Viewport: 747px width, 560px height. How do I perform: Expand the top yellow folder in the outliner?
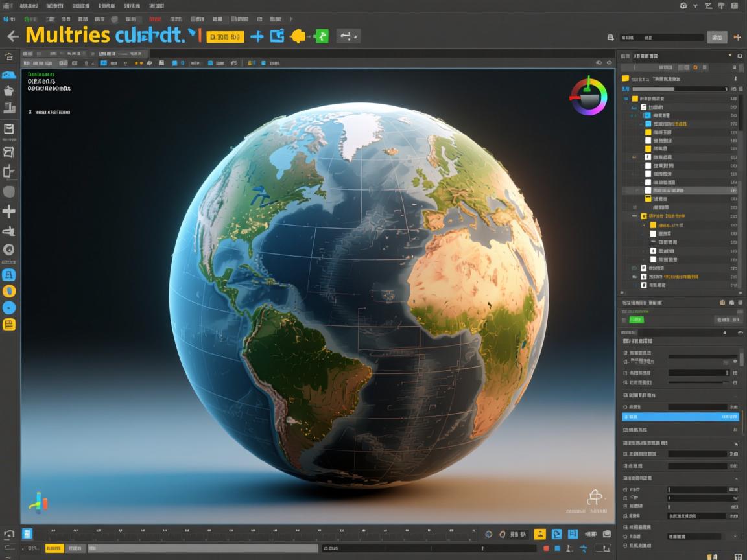[626, 78]
